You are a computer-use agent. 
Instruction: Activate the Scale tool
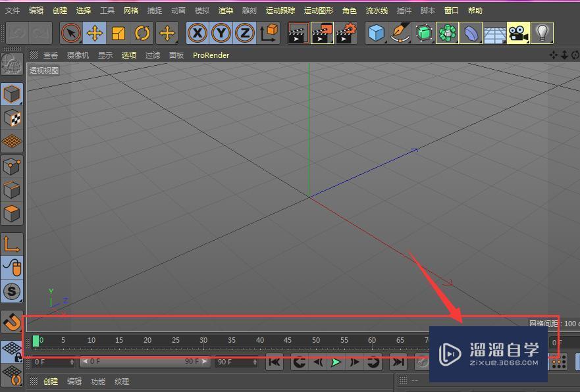click(x=119, y=34)
